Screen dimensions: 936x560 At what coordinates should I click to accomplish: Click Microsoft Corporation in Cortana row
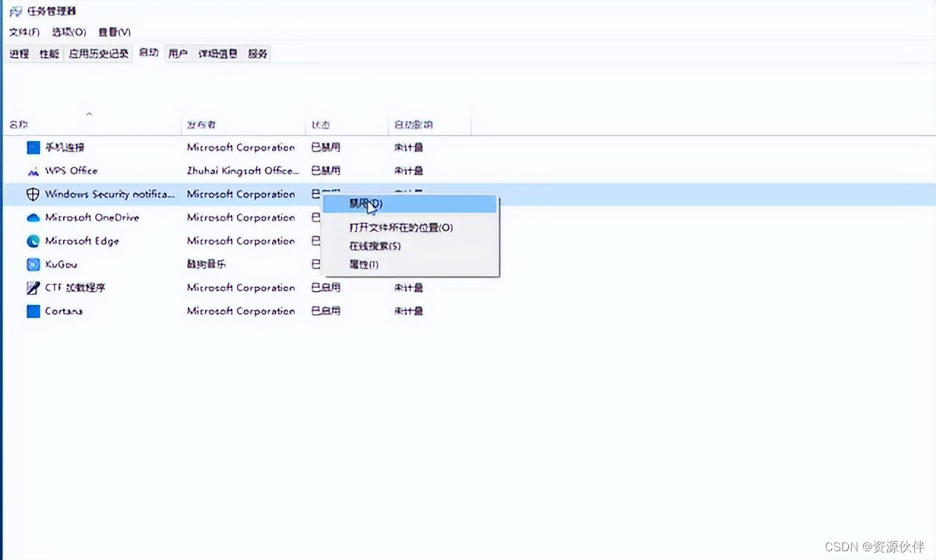[241, 311]
